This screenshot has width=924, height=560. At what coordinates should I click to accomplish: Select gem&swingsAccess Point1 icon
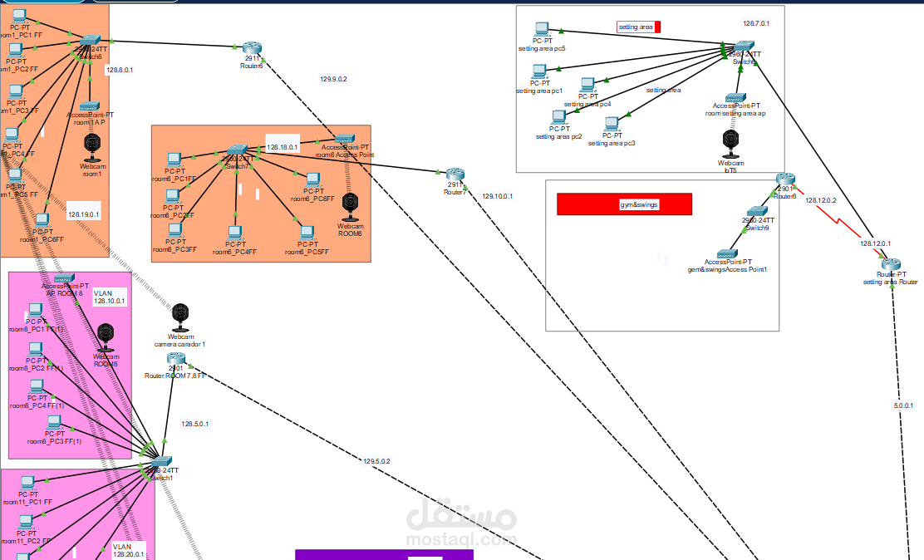[x=728, y=254]
